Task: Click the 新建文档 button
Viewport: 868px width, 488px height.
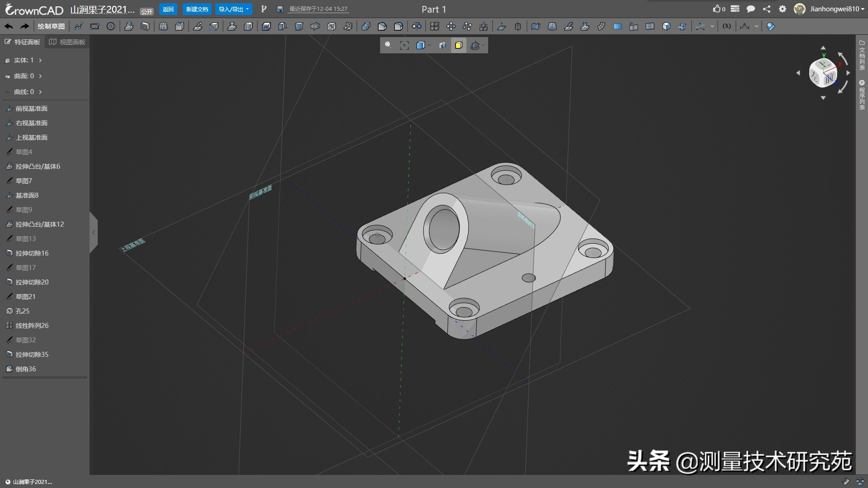Action: tap(197, 9)
